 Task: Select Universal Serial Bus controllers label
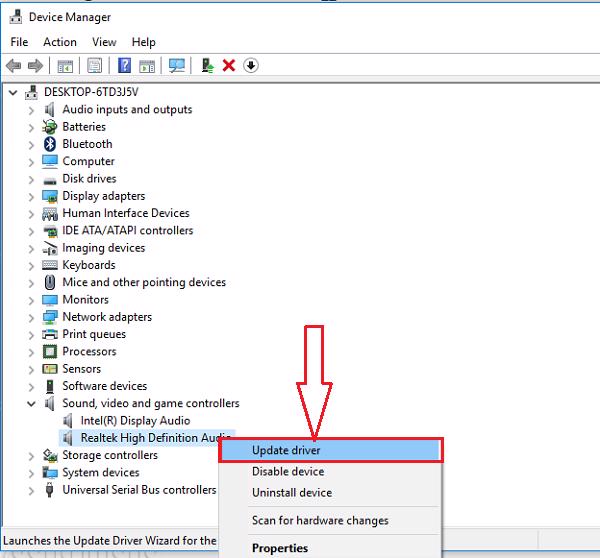click(x=140, y=489)
